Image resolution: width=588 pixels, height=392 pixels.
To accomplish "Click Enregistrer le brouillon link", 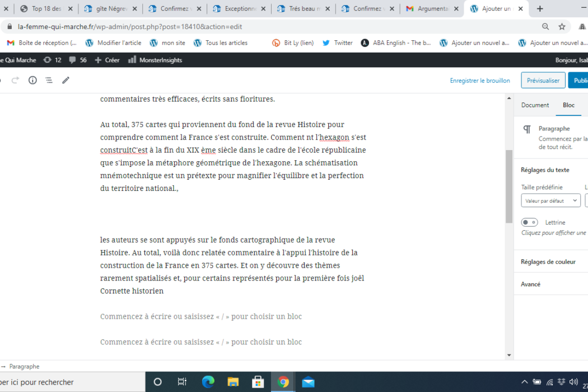I will tap(480, 81).
